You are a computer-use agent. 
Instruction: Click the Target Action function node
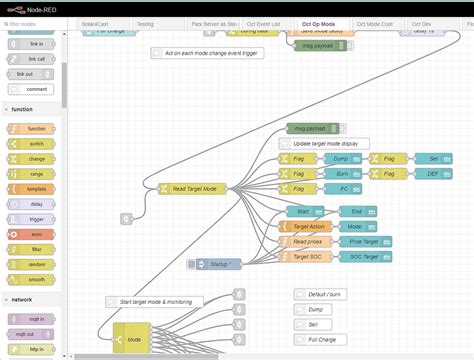(x=305, y=227)
